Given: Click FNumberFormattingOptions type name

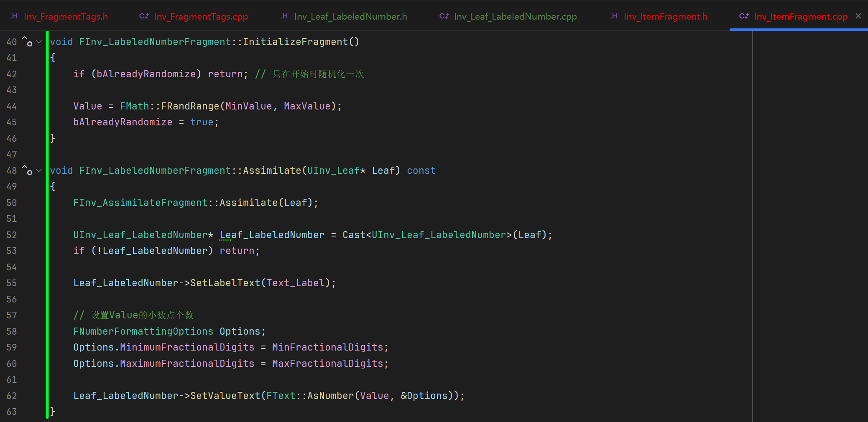Looking at the screenshot, I should click(143, 331).
